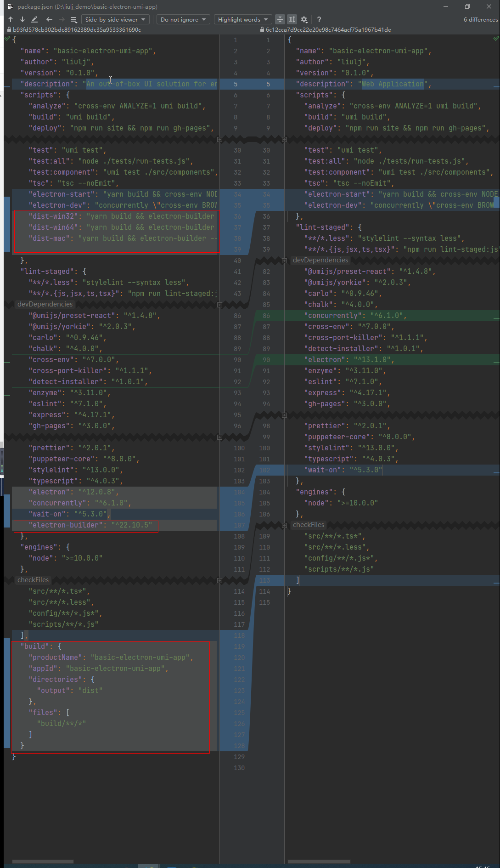500x868 pixels.
Task: Expand right collapsed lines after gh-pages dependency
Action: pos(284,415)
